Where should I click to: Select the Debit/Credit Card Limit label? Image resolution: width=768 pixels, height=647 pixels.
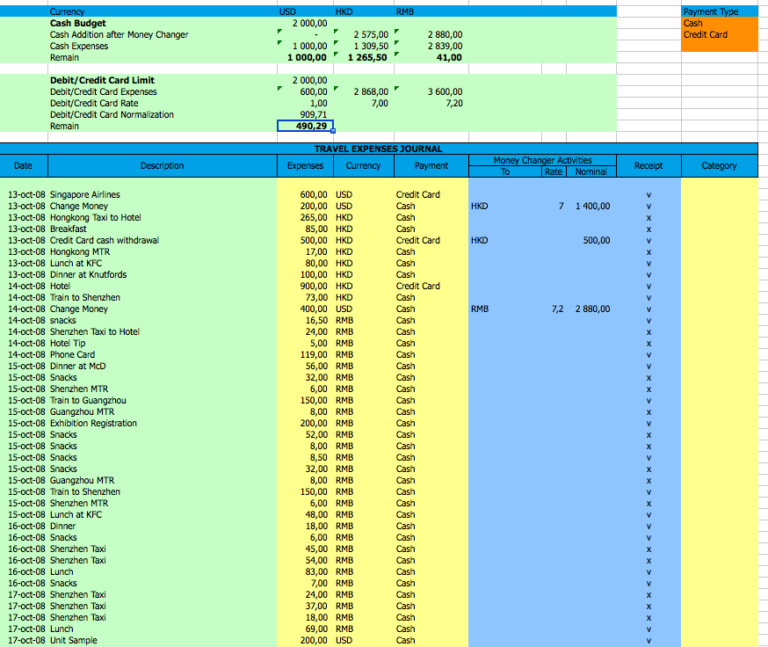tap(102, 80)
